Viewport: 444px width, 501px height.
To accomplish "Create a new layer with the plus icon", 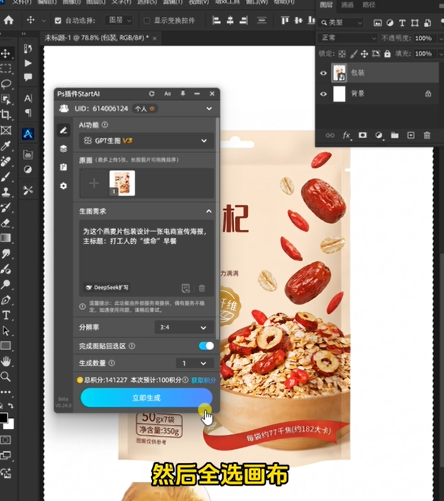I will tap(411, 135).
